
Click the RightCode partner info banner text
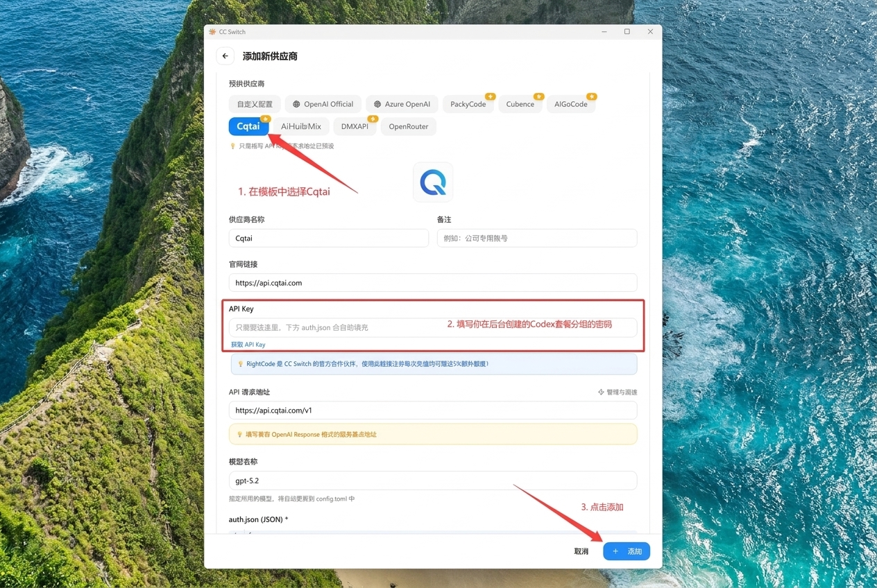point(367,364)
